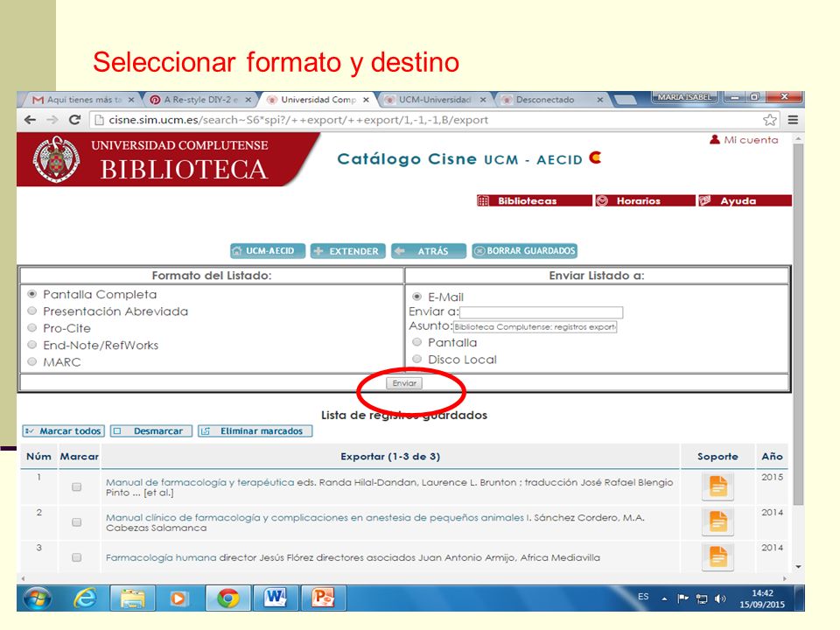Show hidden tray icons arrow
The image size is (840, 630).
pos(664,598)
